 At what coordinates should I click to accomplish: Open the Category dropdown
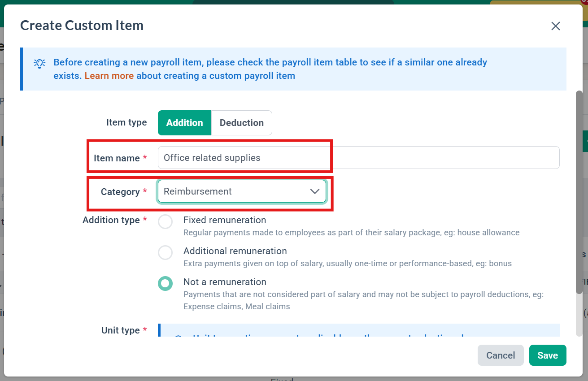242,191
